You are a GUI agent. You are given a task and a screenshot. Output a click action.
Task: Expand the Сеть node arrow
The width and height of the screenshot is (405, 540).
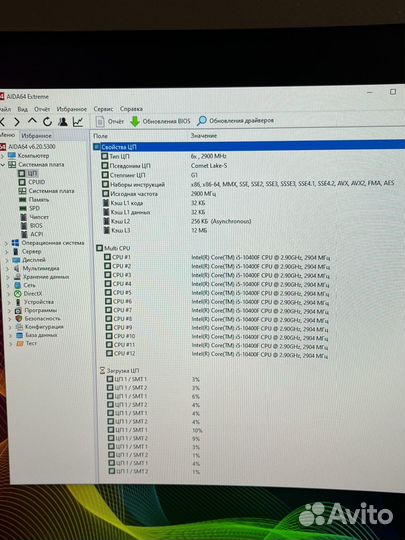[8, 285]
